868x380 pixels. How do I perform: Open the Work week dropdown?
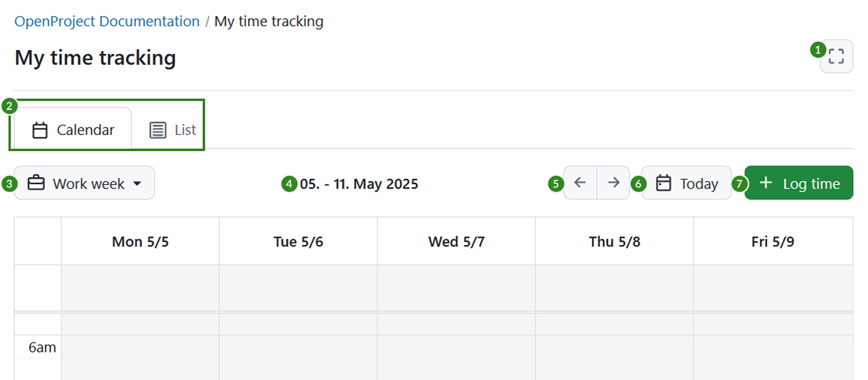pos(84,183)
